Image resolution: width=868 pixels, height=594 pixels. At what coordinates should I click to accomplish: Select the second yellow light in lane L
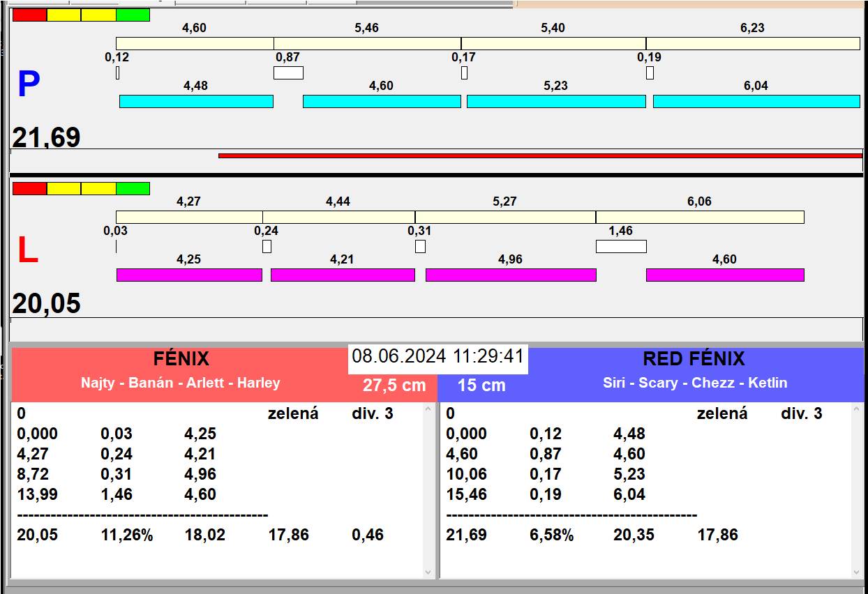click(98, 188)
